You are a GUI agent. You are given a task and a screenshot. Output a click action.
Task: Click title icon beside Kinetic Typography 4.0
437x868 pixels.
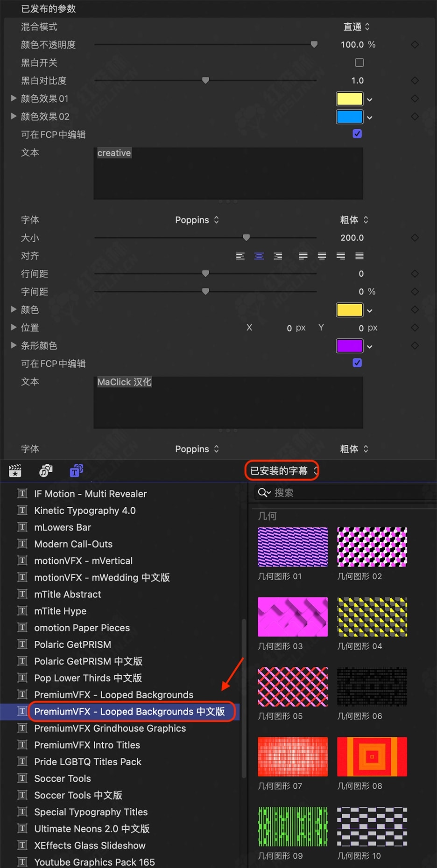tap(22, 510)
